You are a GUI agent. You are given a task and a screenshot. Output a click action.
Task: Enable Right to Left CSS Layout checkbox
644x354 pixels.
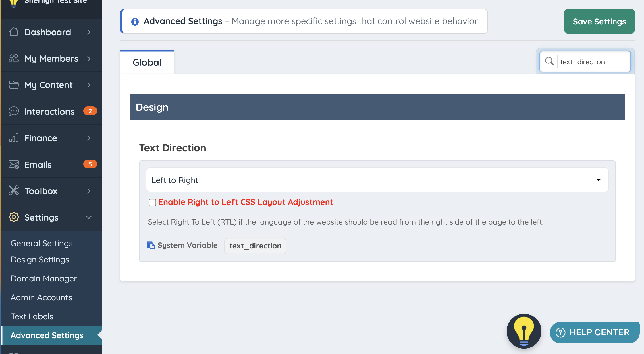point(152,203)
